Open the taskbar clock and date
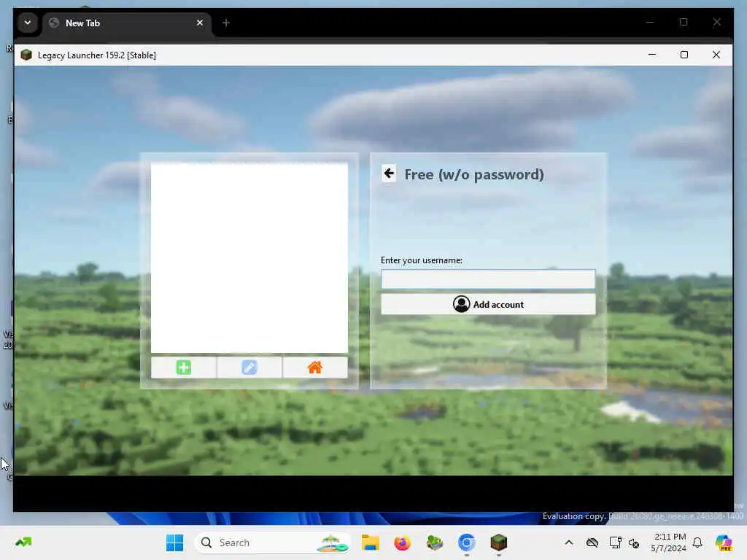Image resolution: width=747 pixels, height=560 pixels. 669,542
